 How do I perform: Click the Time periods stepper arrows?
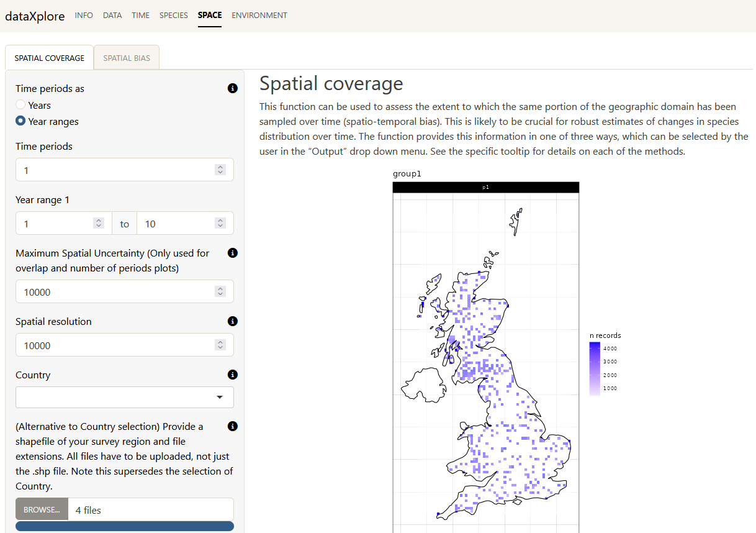point(220,170)
